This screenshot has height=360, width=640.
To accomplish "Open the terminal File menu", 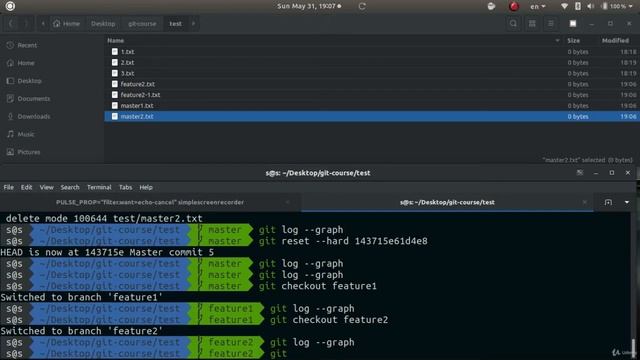I will (9, 187).
